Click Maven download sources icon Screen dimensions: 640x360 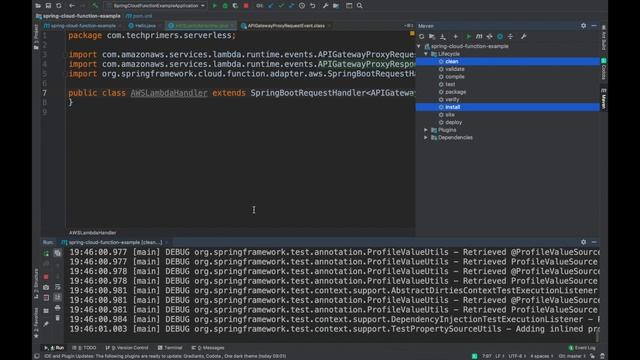coord(443,36)
